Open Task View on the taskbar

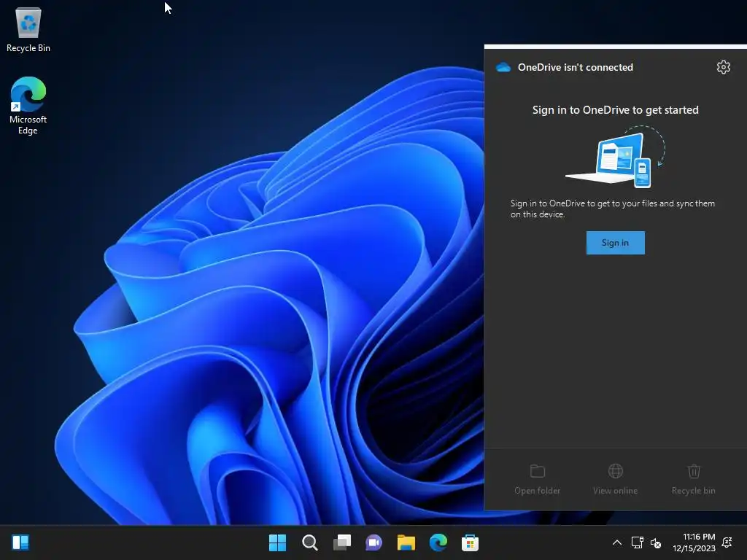pos(341,542)
